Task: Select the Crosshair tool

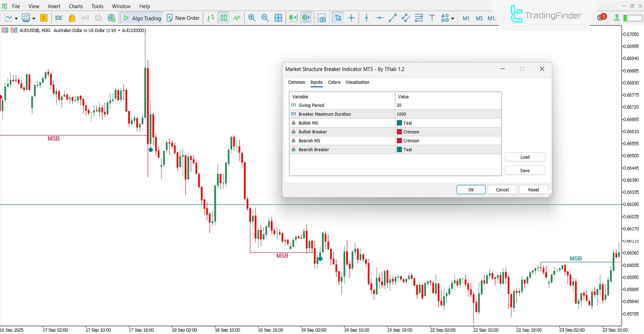Action: click(x=351, y=18)
